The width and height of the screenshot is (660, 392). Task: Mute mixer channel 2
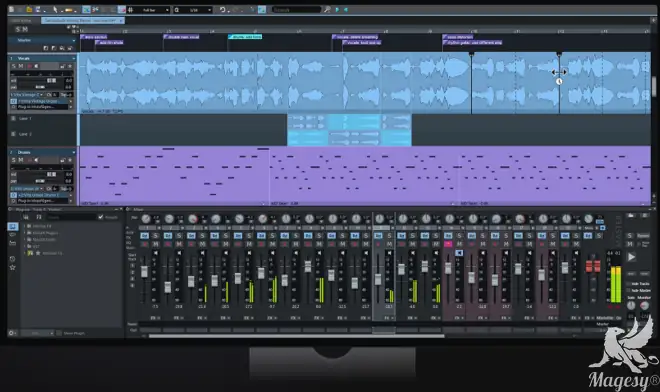179,244
